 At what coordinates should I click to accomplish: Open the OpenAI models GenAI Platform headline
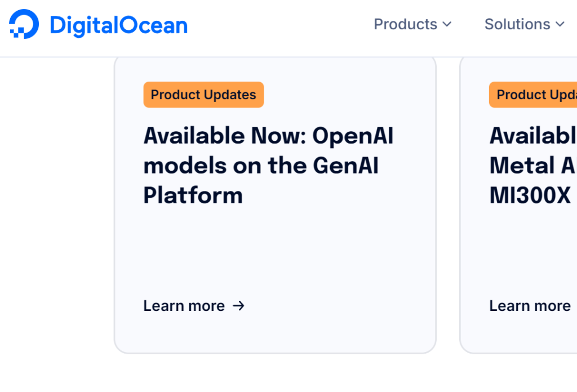point(268,166)
